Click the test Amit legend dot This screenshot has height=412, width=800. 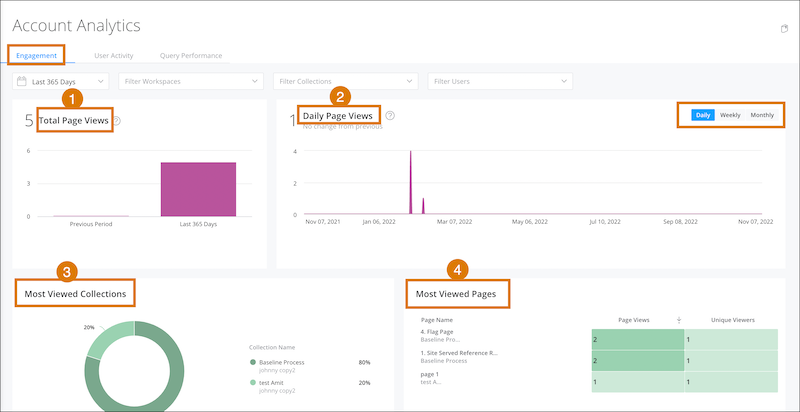coord(253,383)
